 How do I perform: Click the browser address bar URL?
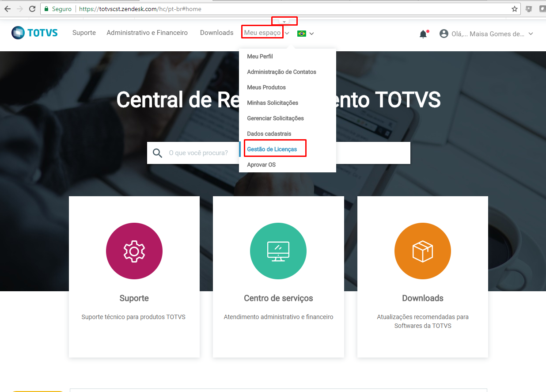[x=140, y=9]
